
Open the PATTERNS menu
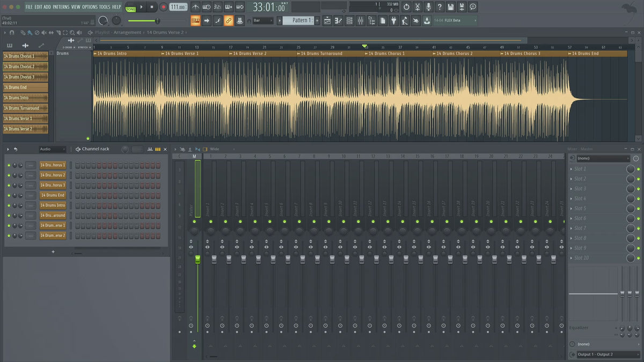click(61, 7)
